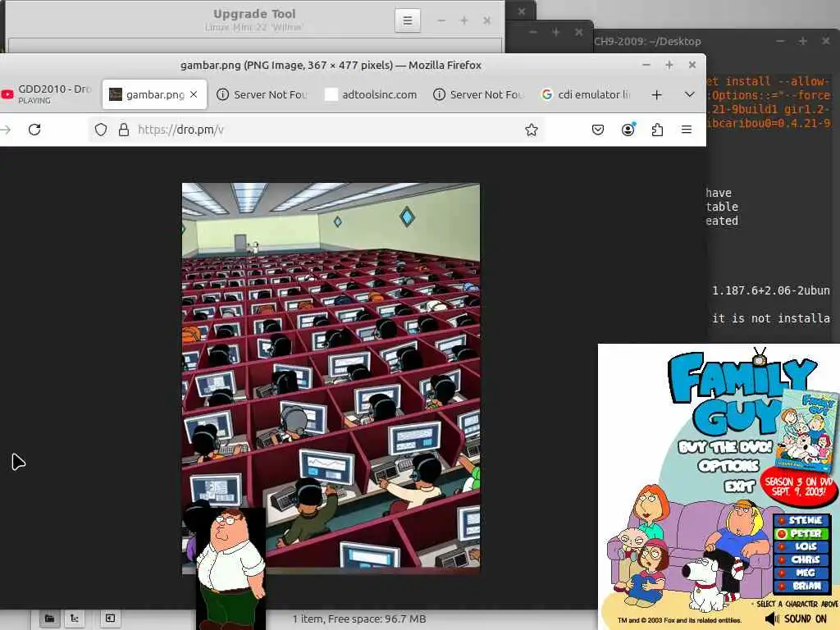This screenshot has height=630, width=840.
Task: Maximize the terminal window ~/Desktop
Action: coord(802,41)
